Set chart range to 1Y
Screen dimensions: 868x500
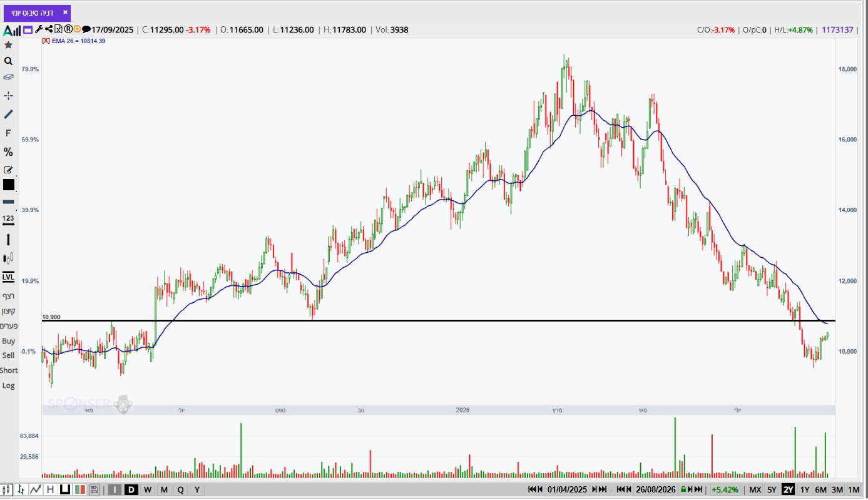[805, 489]
